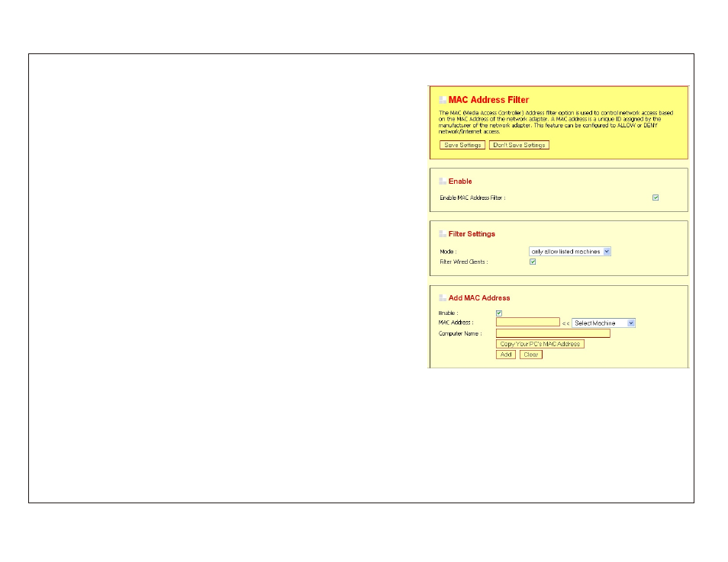
Task: Click the Filter Settings heading text
Action: 472,234
